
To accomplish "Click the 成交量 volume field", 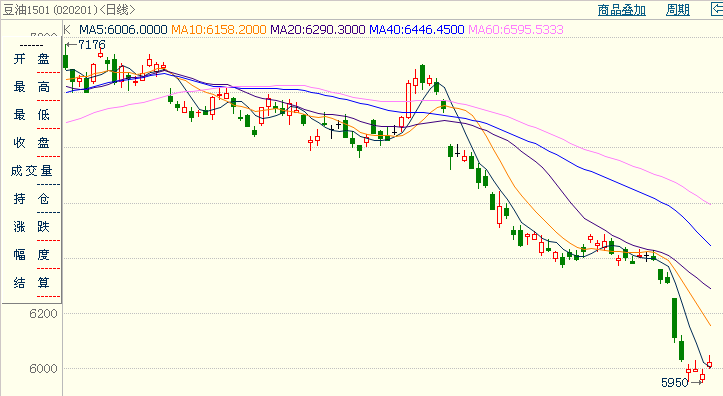I will pos(31,171).
